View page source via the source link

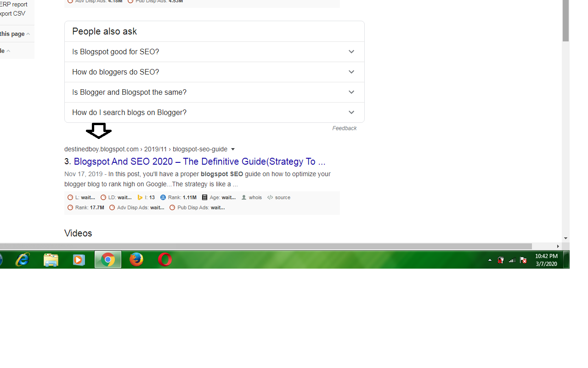coord(278,197)
